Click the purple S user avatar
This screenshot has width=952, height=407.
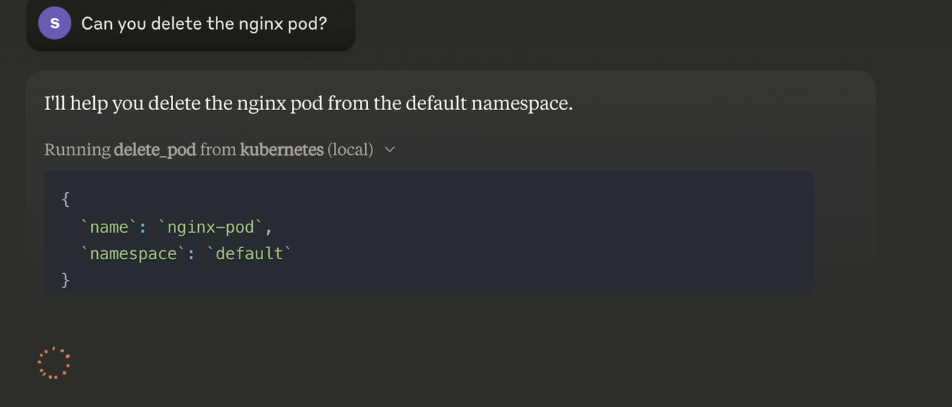55,23
